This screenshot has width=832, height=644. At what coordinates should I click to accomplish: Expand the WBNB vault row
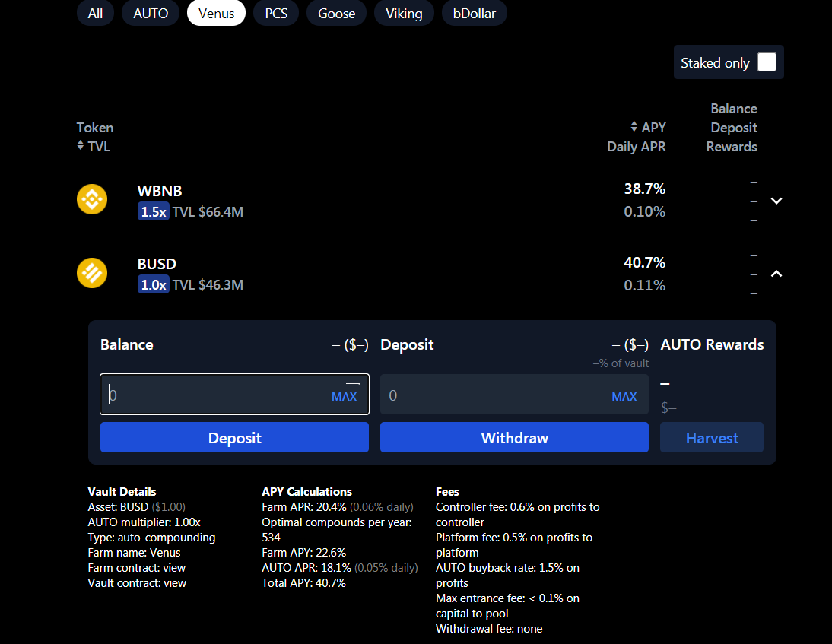pyautogui.click(x=776, y=201)
